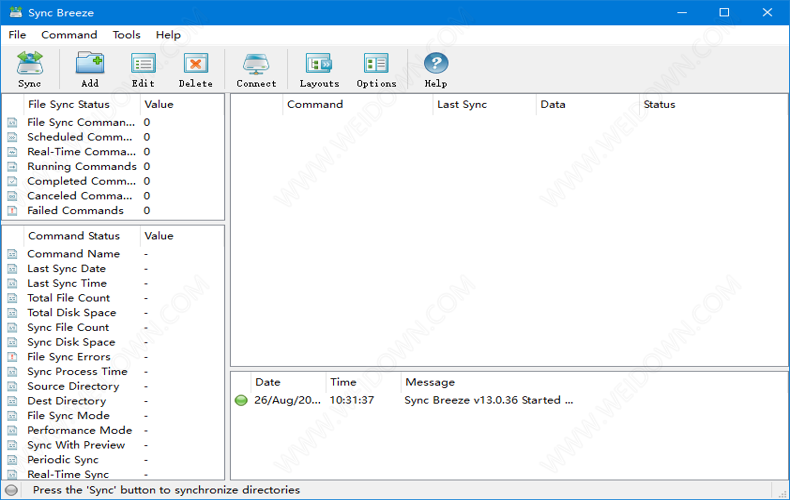The height and width of the screenshot is (500, 790).
Task: Select the checkmark icon beside Completed Commands
Action: [x=13, y=181]
